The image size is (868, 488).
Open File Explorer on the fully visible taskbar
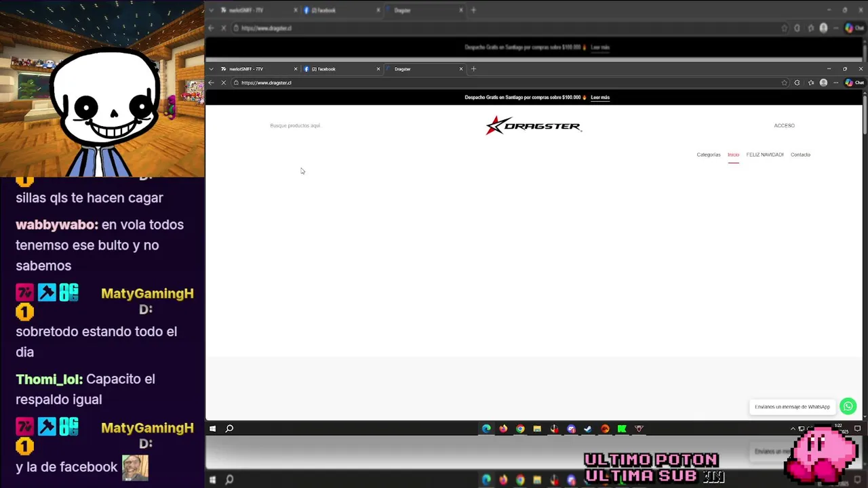537,428
